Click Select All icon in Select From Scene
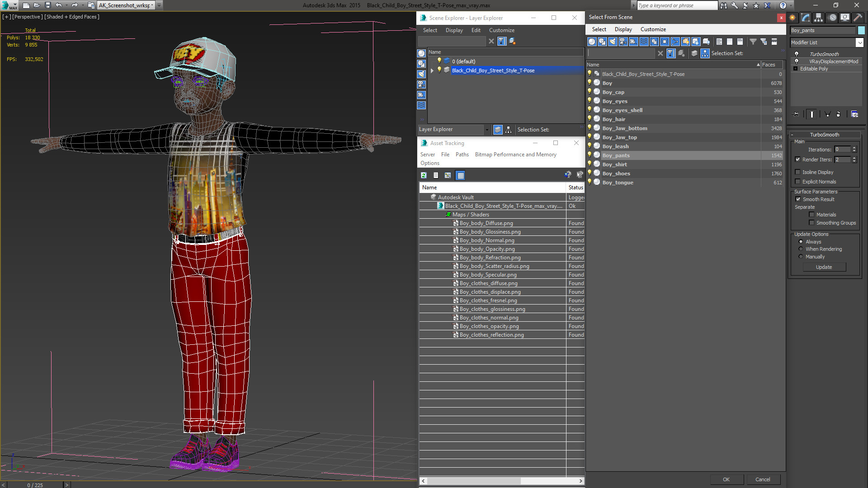Screen dimensions: 868x488 click(719, 42)
